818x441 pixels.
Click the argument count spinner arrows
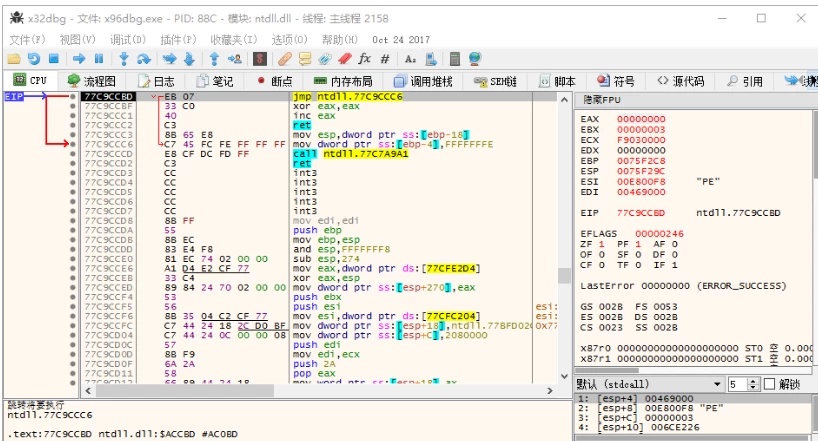pyautogui.click(x=751, y=384)
